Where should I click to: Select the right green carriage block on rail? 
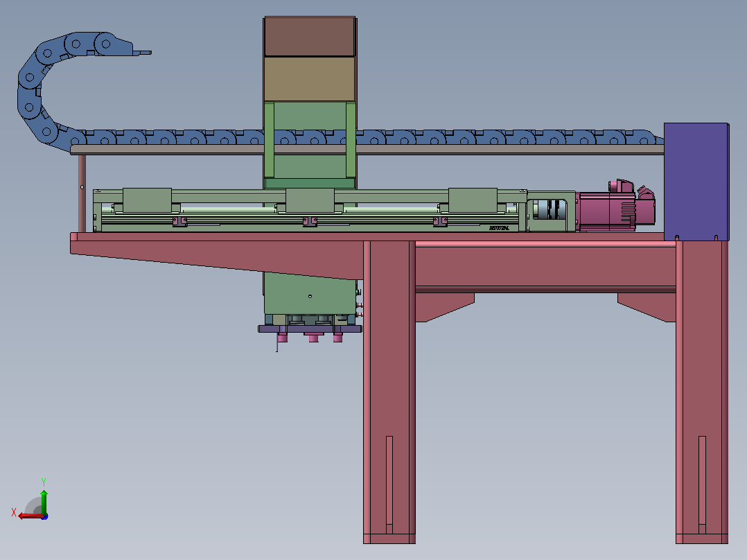[x=473, y=200]
